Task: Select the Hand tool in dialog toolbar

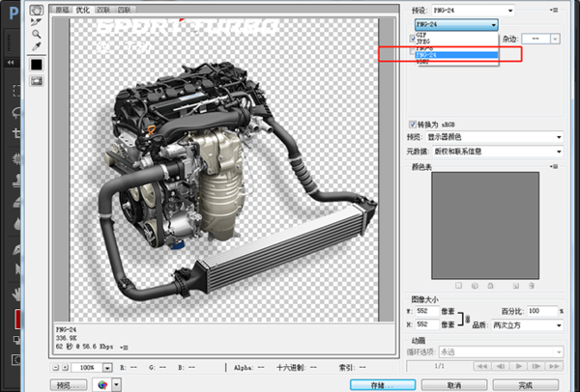Action: click(x=37, y=9)
